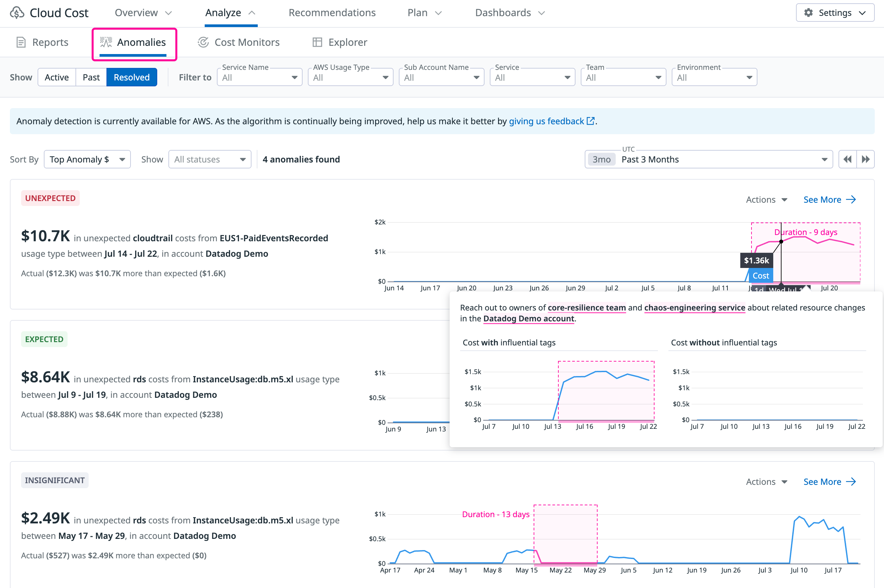Click the $2.49K anomaly amount
884x588 pixels.
45,518
